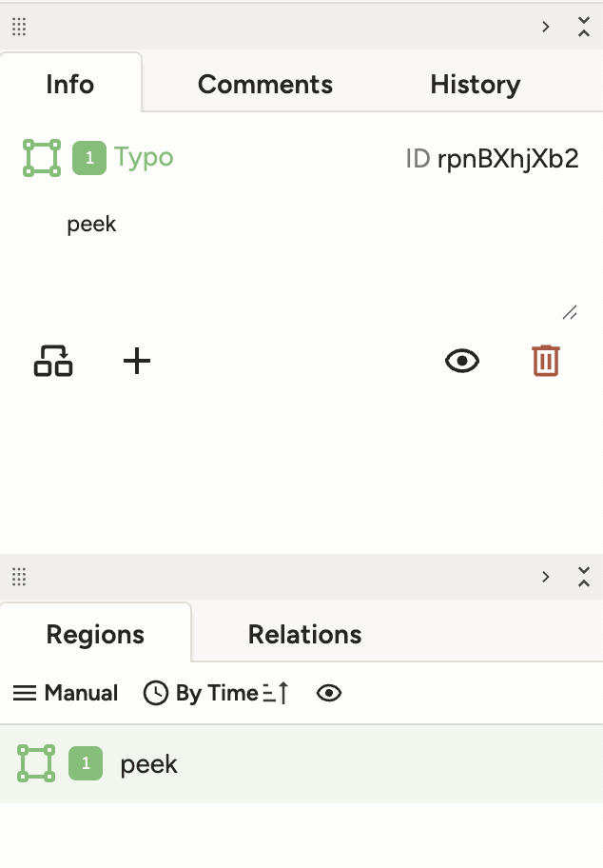Click the rectangle icon in peek region row
The height and width of the screenshot is (868, 603).
(36, 763)
